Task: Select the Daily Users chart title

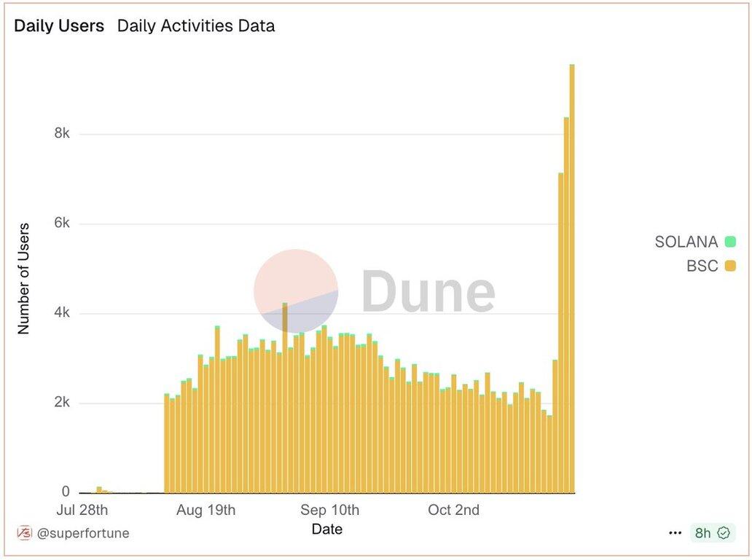Action: pyautogui.click(x=59, y=25)
